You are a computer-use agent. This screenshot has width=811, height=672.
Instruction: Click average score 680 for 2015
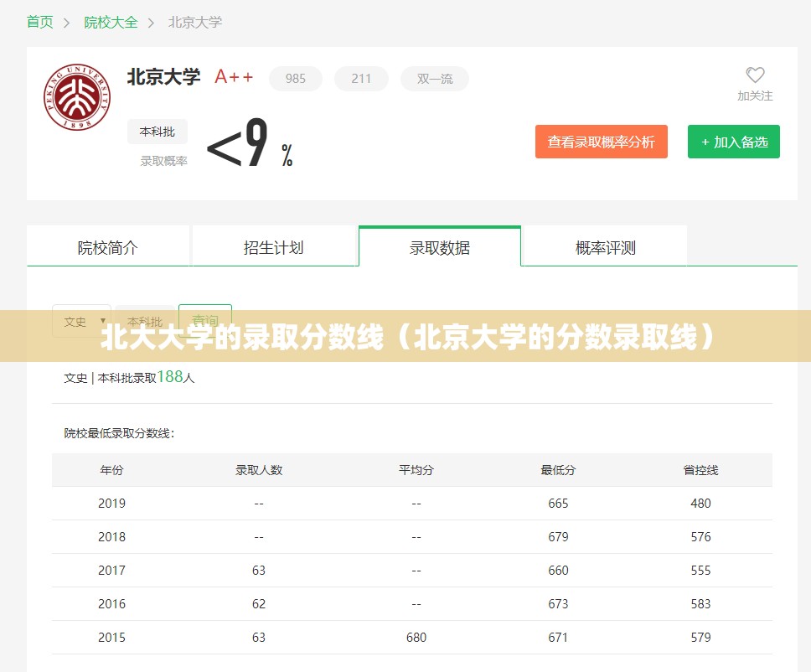416,638
